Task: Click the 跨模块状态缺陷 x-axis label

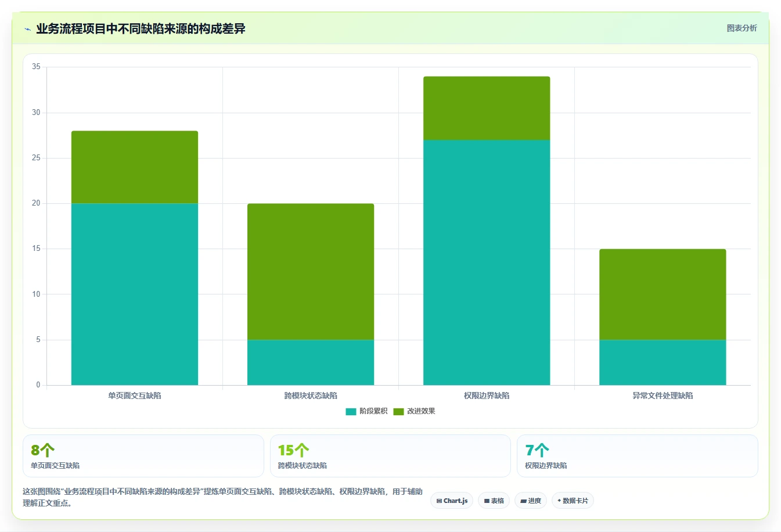Action: tap(311, 396)
